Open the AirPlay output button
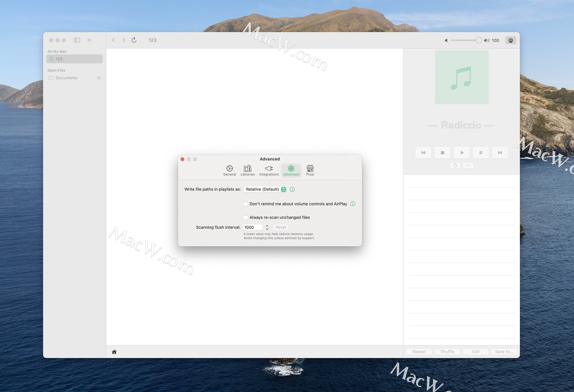The image size is (574, 392). (511, 40)
